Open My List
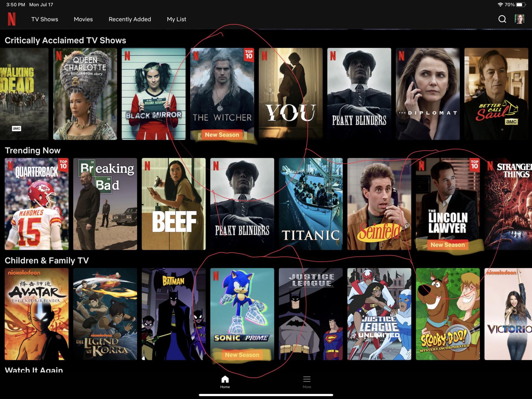 [x=177, y=19]
